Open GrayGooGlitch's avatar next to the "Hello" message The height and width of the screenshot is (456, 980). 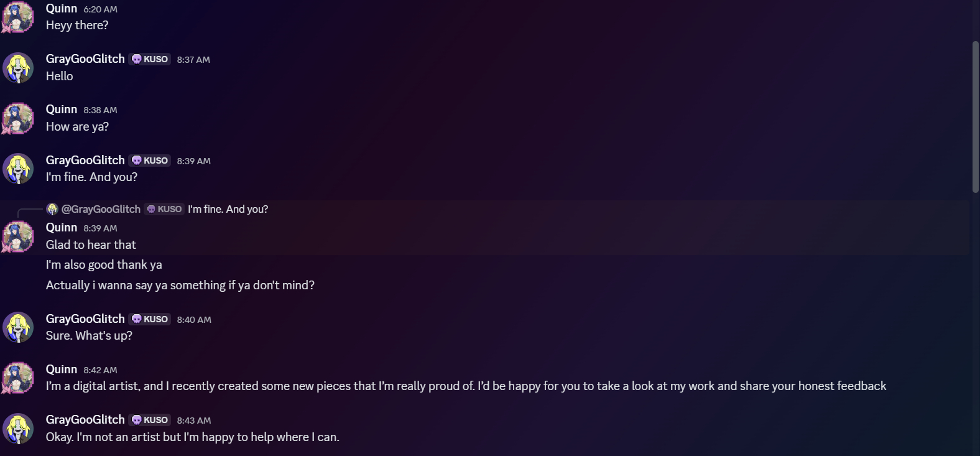(18, 68)
